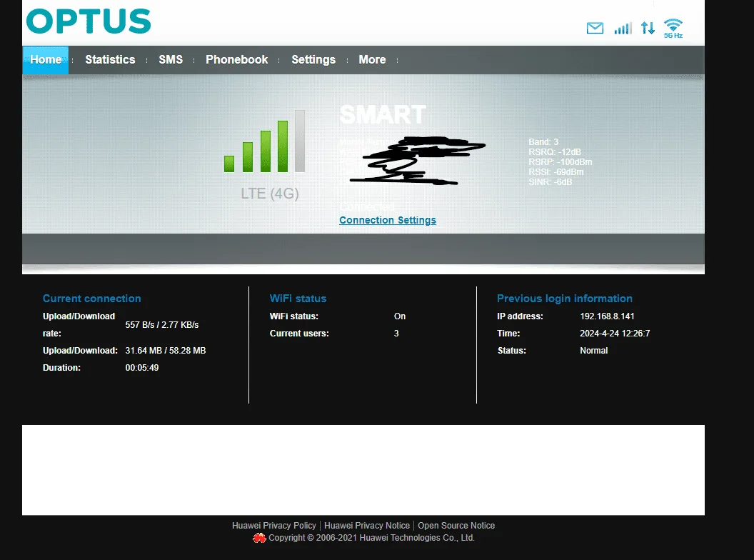This screenshot has width=754, height=560.
Task: Click the 31.64 MB / 58.28 MB value
Action: (166, 350)
